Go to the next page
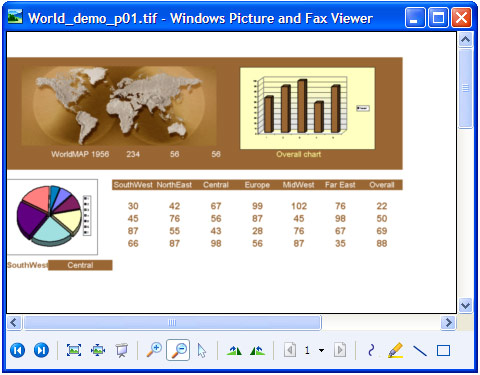 coord(340,350)
